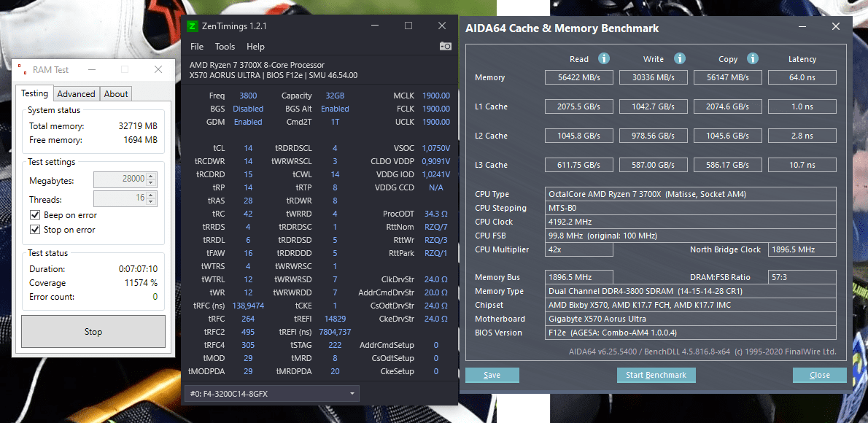Switch to the Testing tab in RAM Test
This screenshot has height=423, width=868.
[34, 93]
